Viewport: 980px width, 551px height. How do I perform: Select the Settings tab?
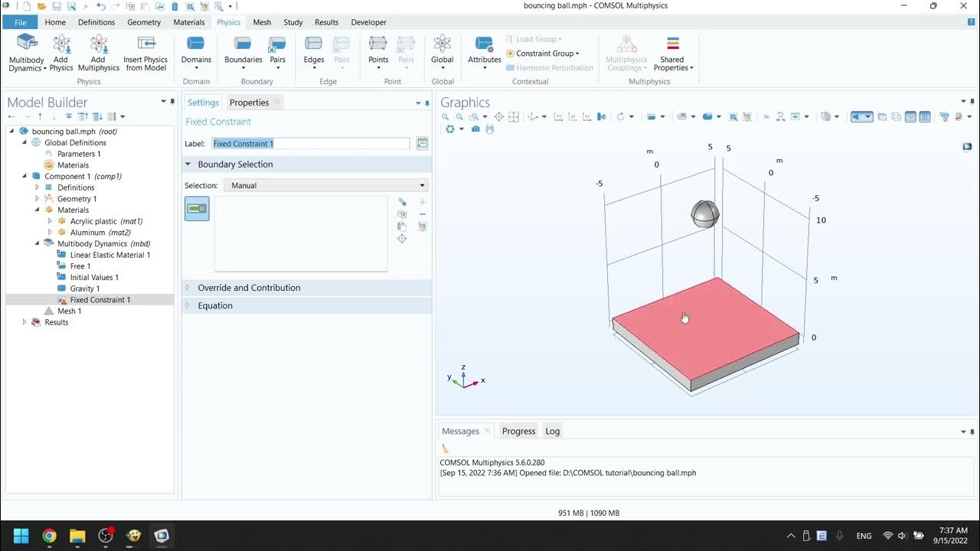tap(203, 103)
